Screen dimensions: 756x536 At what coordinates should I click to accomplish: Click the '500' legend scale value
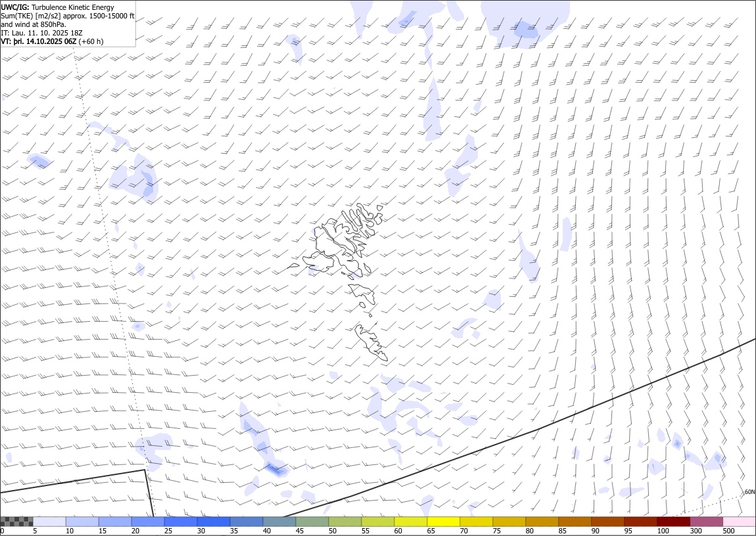(729, 531)
